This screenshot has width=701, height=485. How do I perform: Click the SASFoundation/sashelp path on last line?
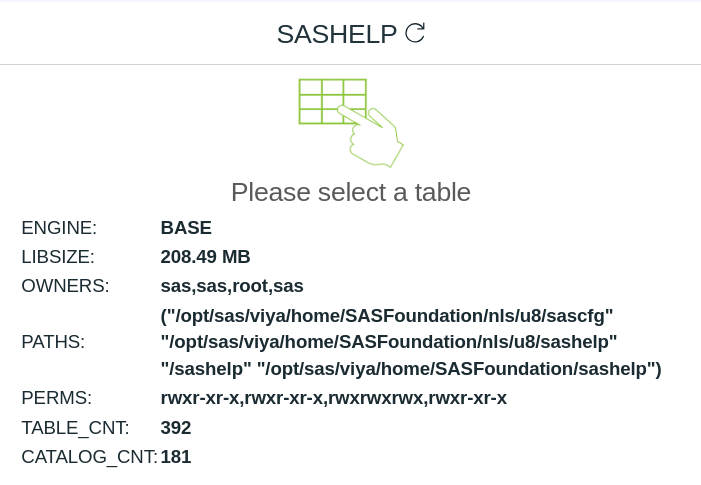coord(459,369)
